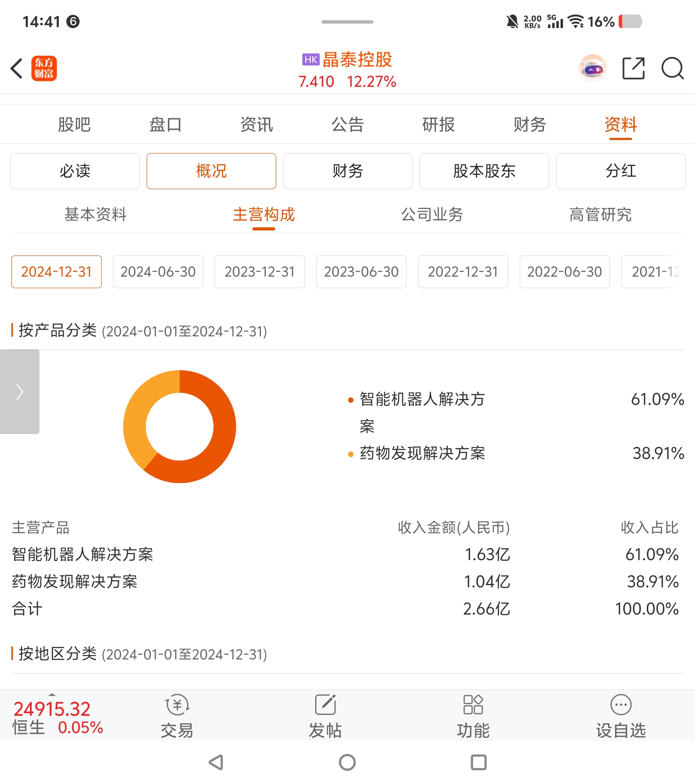Image resolution: width=695 pixels, height=784 pixels.
Task: Switch to the 盘口 tab
Action: tap(165, 125)
